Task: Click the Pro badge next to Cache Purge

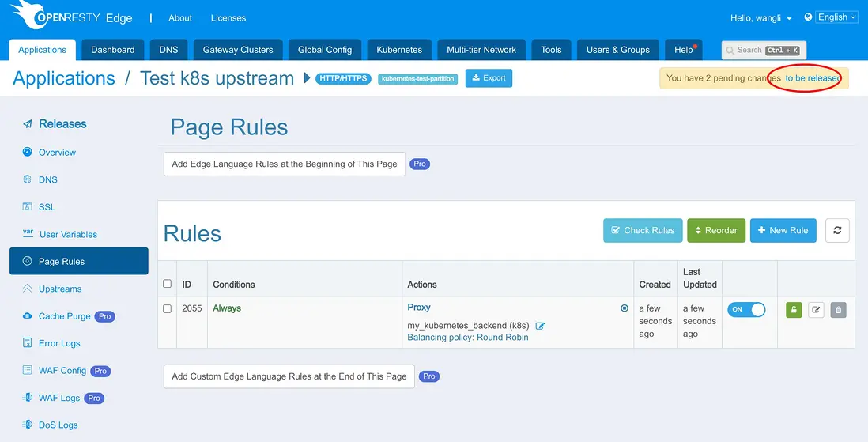Action: pyautogui.click(x=104, y=316)
